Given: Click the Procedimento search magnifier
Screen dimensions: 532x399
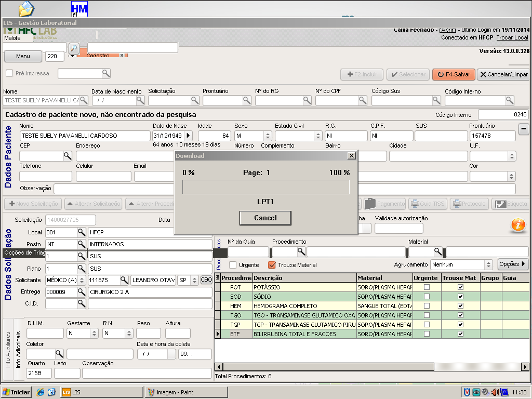Looking at the screenshot, I should click(x=301, y=251).
